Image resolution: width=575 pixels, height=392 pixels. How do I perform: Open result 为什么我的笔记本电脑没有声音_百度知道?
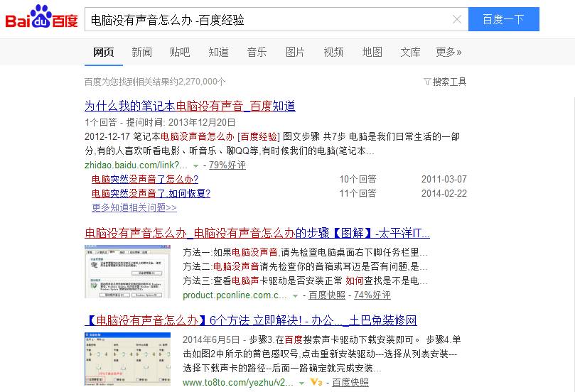point(190,106)
